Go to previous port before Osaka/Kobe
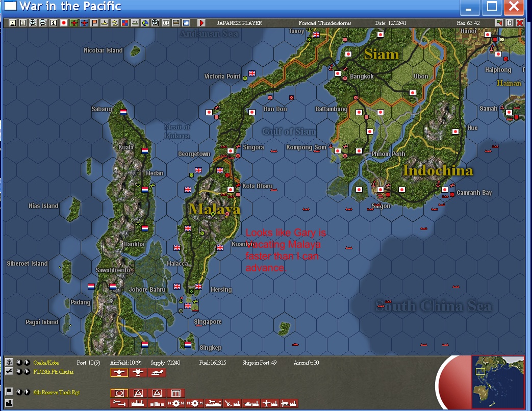The height and width of the screenshot is (411, 532). point(19,363)
